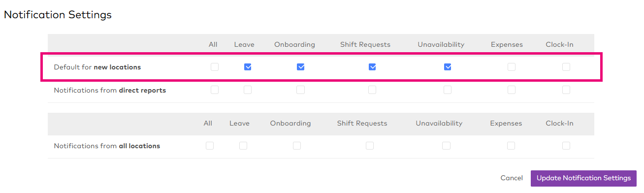Enable Shift Requests from all locations

coord(370,146)
